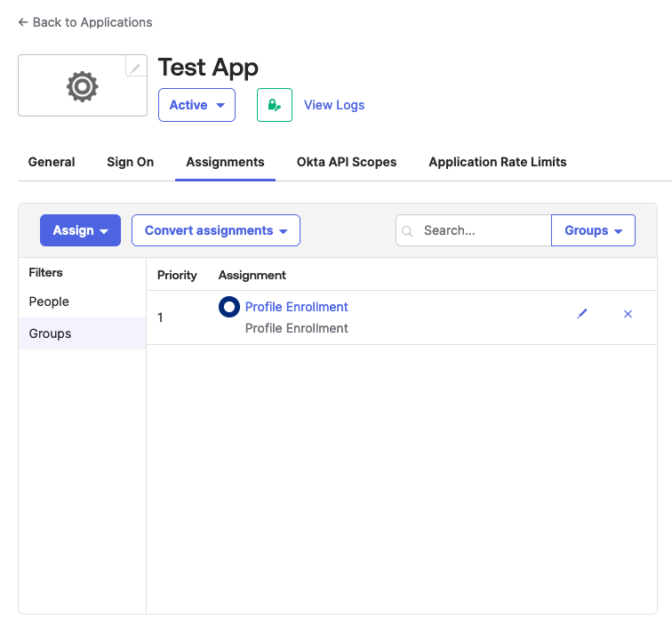Filter assignments by People
The width and height of the screenshot is (672, 643).
click(x=82, y=301)
